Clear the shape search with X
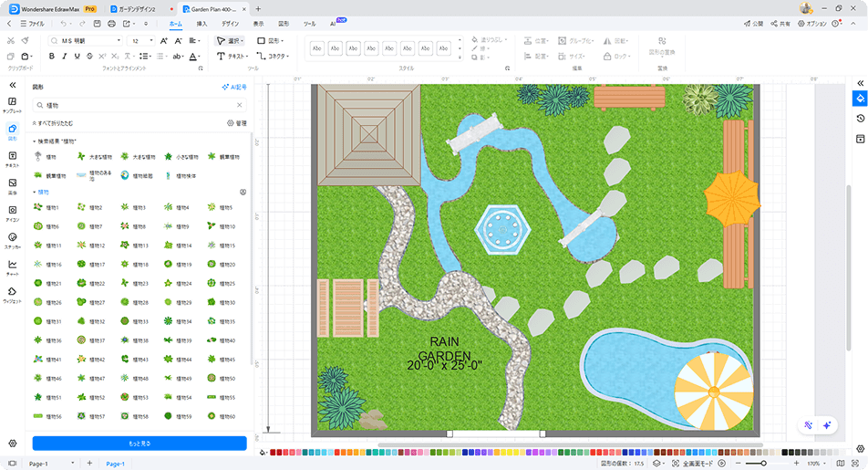 click(239, 105)
